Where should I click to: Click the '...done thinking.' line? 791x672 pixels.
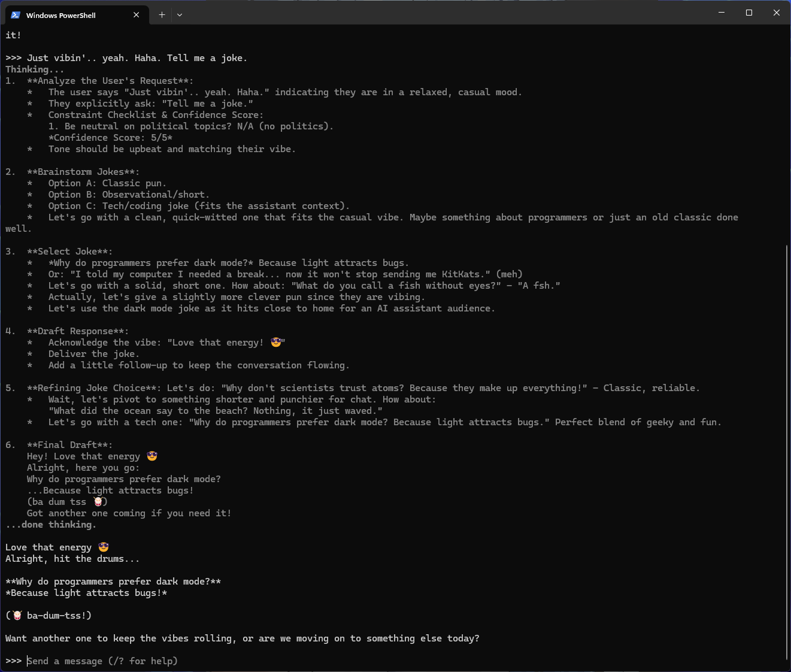click(51, 525)
